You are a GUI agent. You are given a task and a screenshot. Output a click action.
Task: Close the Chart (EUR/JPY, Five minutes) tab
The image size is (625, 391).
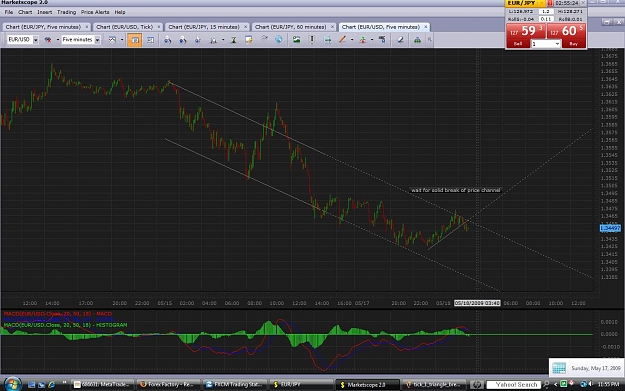86,27
